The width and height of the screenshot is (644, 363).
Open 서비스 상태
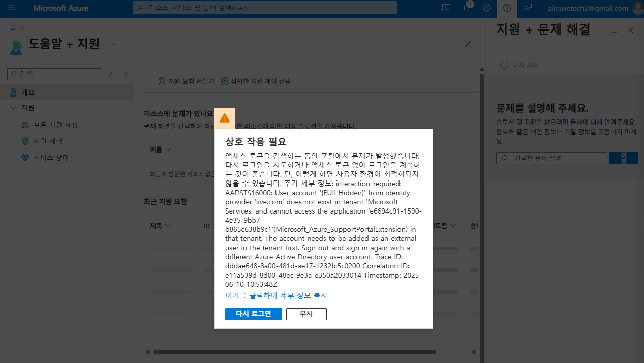51,158
